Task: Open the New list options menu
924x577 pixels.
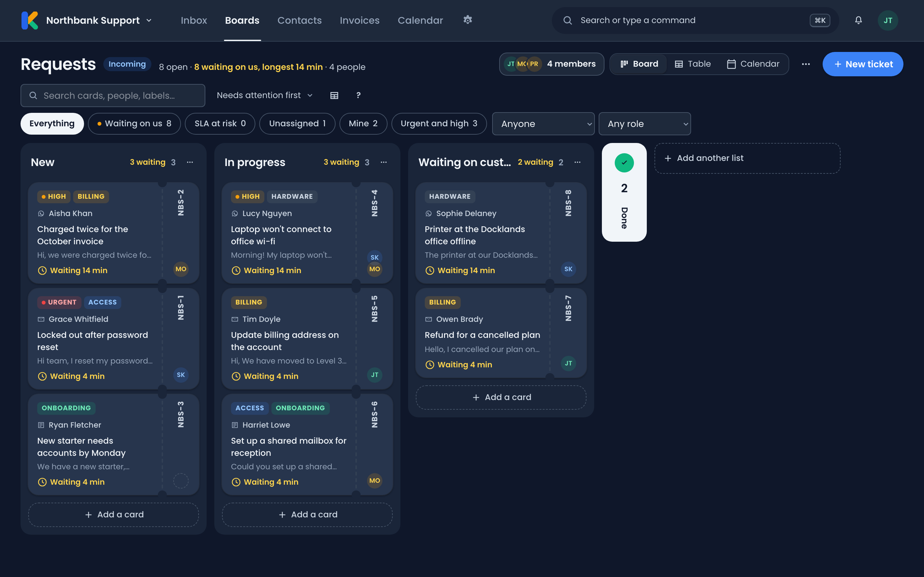Action: 190,162
